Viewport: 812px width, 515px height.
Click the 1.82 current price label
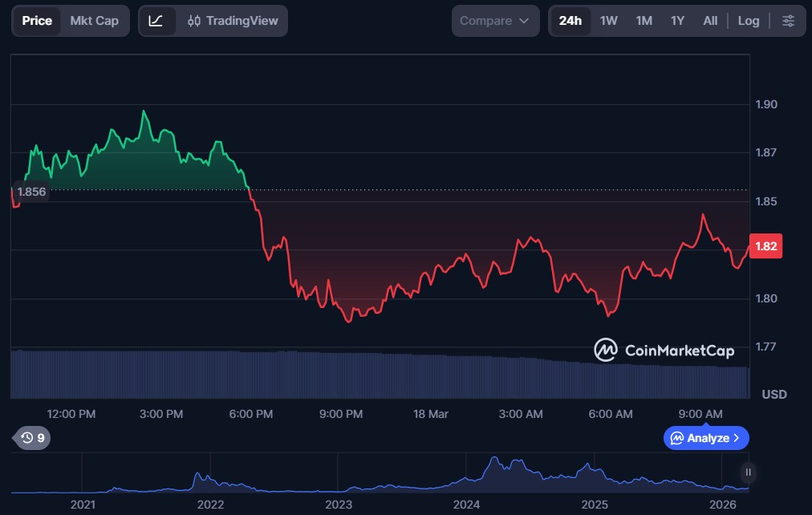(x=765, y=246)
